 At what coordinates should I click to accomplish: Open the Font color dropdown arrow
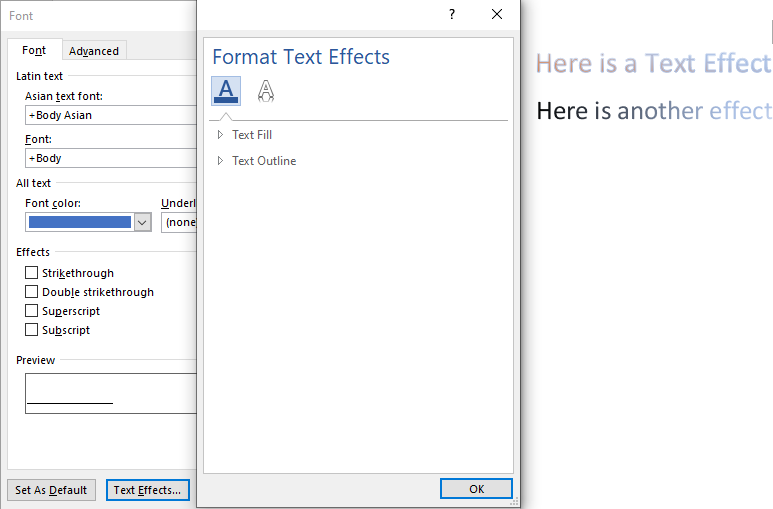pos(142,222)
